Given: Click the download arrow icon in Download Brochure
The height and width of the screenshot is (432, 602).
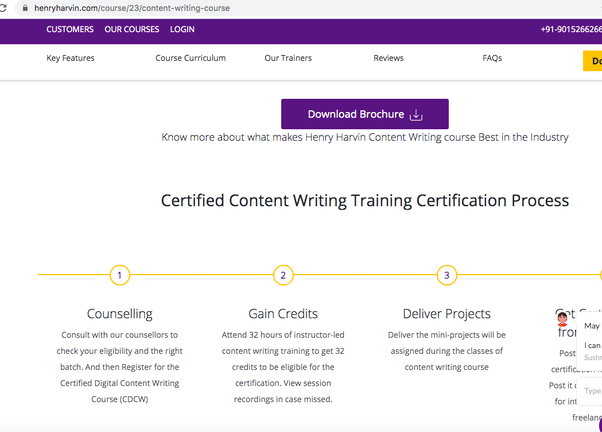Looking at the screenshot, I should click(417, 115).
